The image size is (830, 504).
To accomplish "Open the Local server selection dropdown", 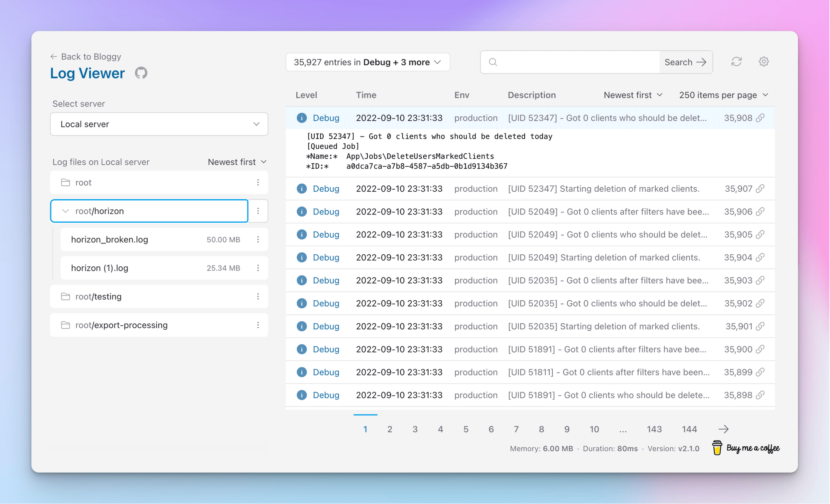I will [x=159, y=124].
